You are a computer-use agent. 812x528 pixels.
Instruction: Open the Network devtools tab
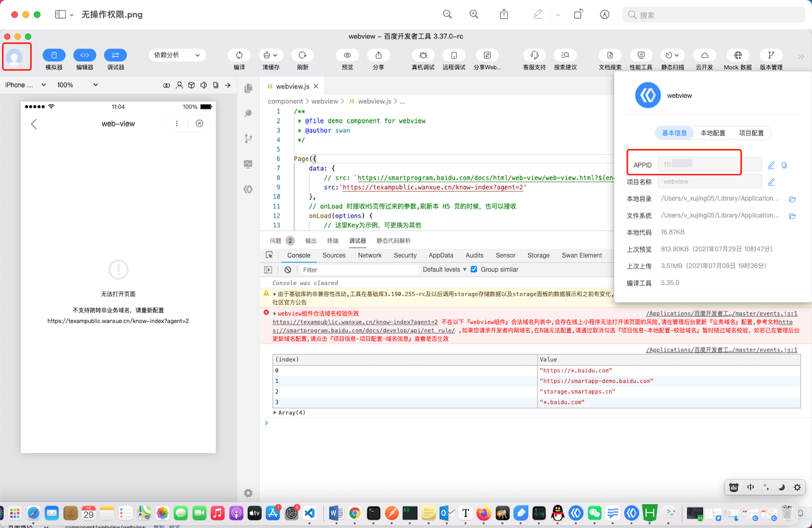[369, 255]
